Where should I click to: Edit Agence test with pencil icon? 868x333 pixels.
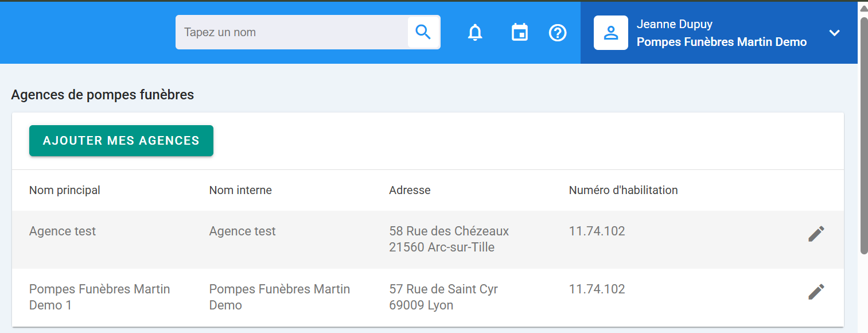click(x=816, y=234)
